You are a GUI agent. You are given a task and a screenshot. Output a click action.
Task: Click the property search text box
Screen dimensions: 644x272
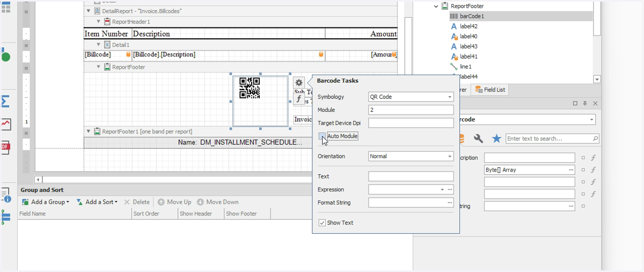(548, 139)
